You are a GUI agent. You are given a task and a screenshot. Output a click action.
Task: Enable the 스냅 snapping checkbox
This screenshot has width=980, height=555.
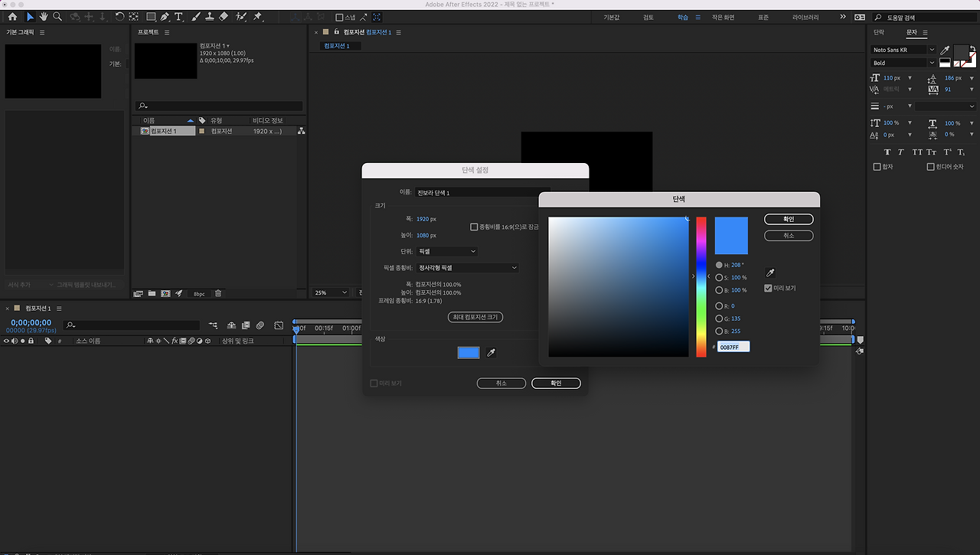click(x=340, y=18)
